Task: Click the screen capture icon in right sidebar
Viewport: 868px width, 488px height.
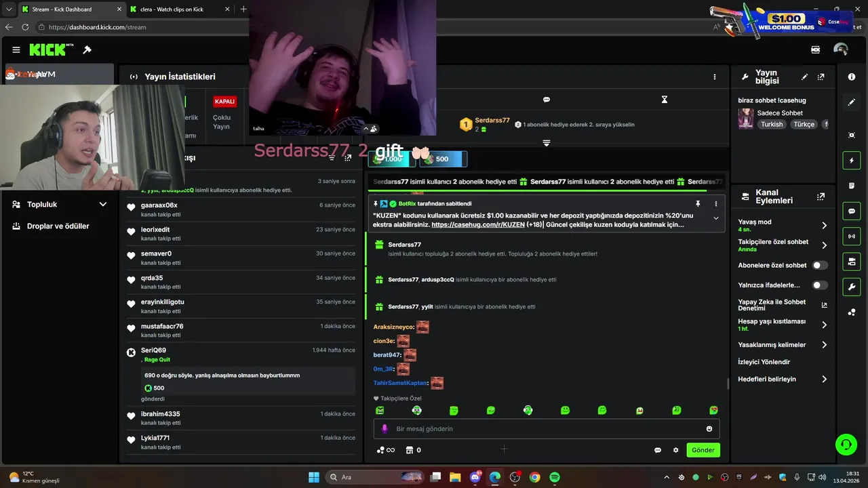Action: coord(852,135)
